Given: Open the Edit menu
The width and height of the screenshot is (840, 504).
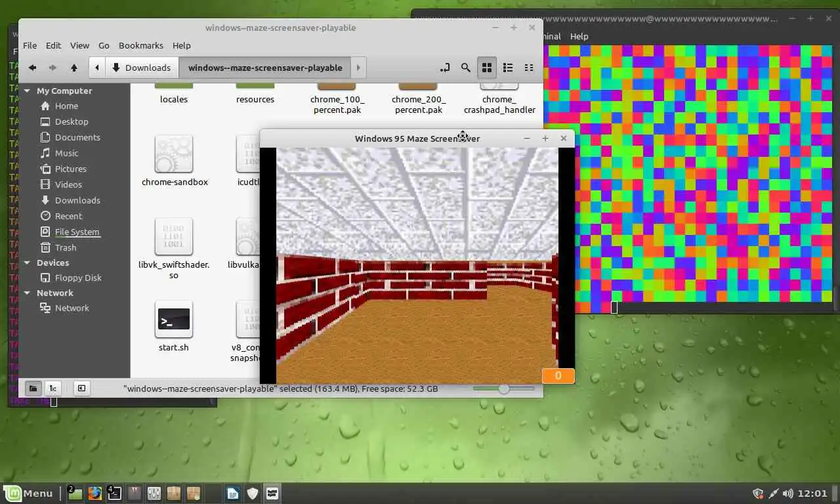Looking at the screenshot, I should [x=53, y=45].
